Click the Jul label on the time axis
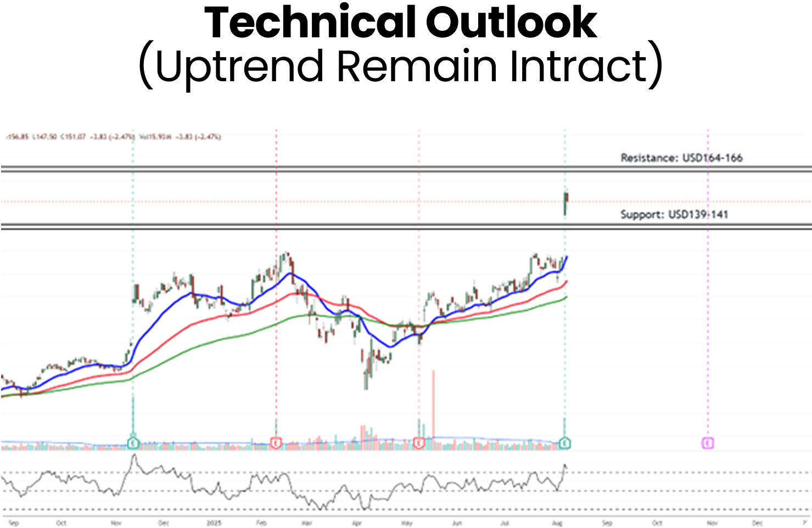The height and width of the screenshot is (528, 812). [x=505, y=523]
